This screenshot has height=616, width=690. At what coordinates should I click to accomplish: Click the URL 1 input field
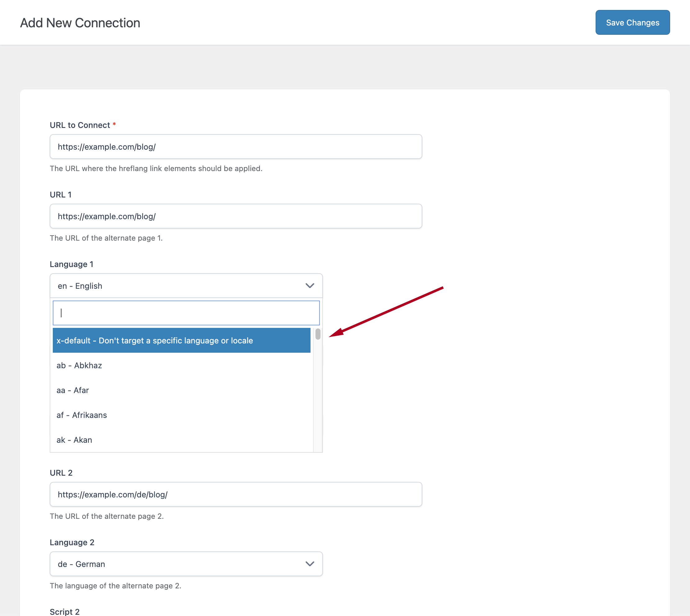(x=236, y=216)
